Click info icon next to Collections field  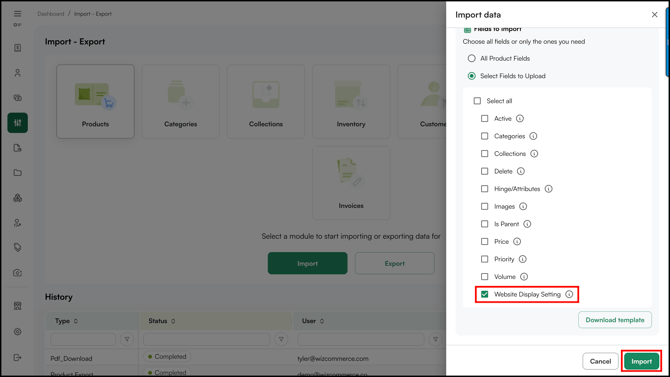coord(534,153)
